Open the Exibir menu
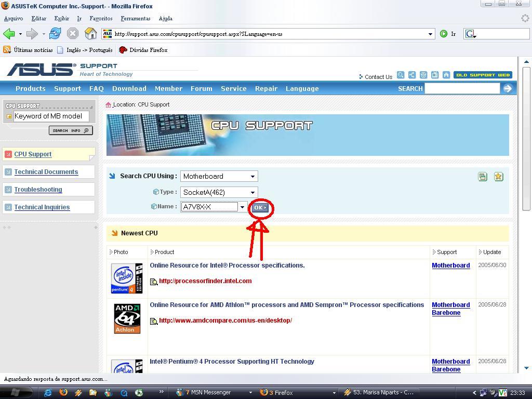This screenshot has width=532, height=399. 61,18
